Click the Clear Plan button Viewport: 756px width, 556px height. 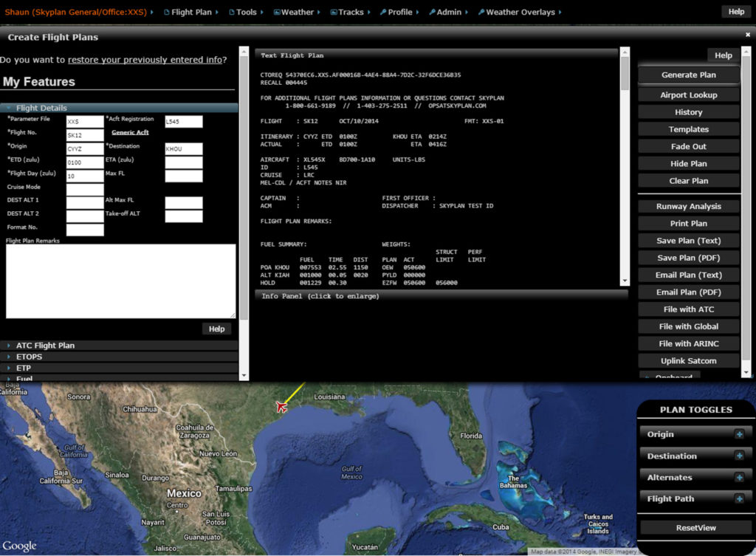pos(689,181)
